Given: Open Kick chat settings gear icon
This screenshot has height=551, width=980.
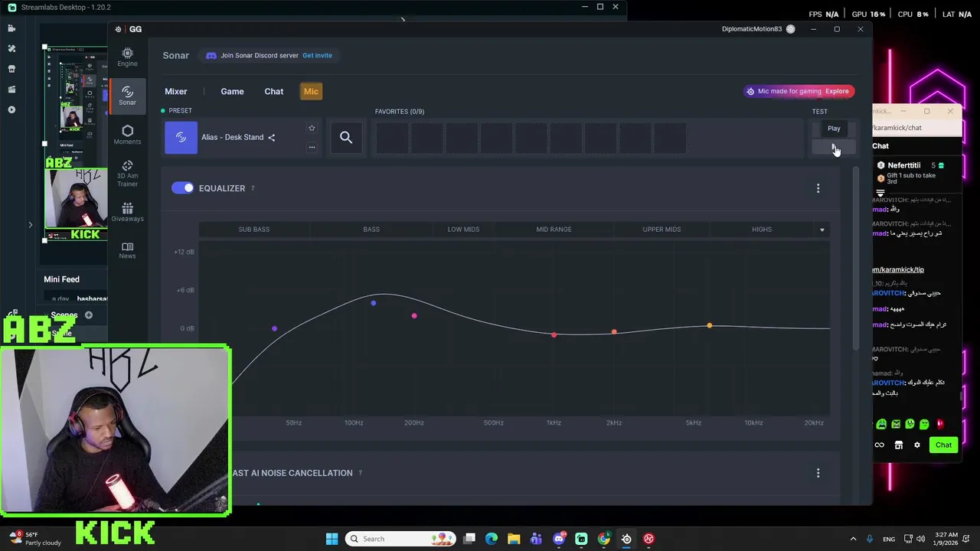Looking at the screenshot, I should click(917, 445).
